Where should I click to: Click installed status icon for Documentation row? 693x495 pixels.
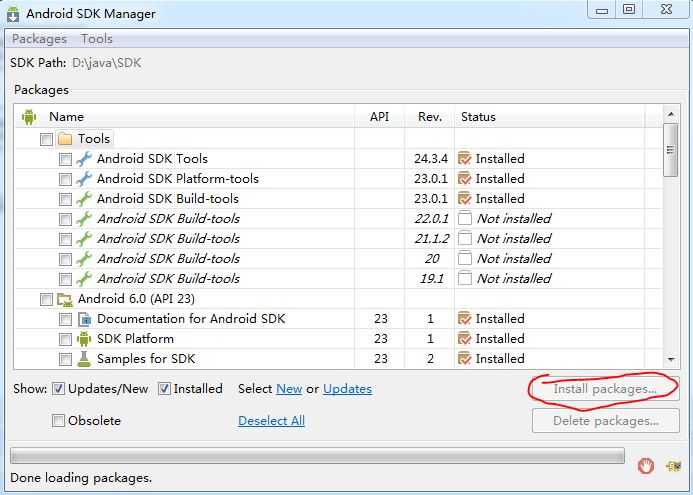click(465, 319)
